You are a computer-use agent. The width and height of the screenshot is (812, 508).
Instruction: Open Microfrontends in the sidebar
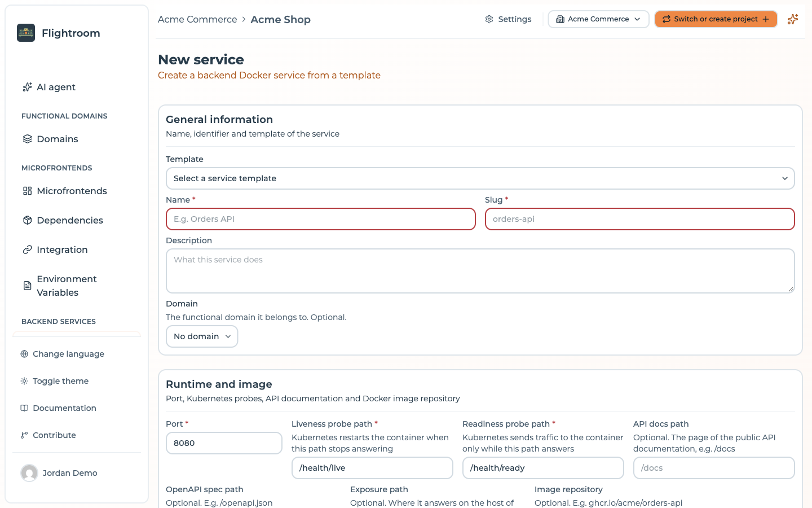coord(72,191)
